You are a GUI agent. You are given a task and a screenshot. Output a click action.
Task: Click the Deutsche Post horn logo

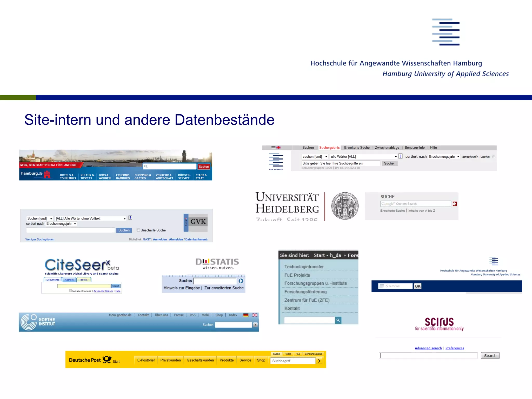(107, 359)
